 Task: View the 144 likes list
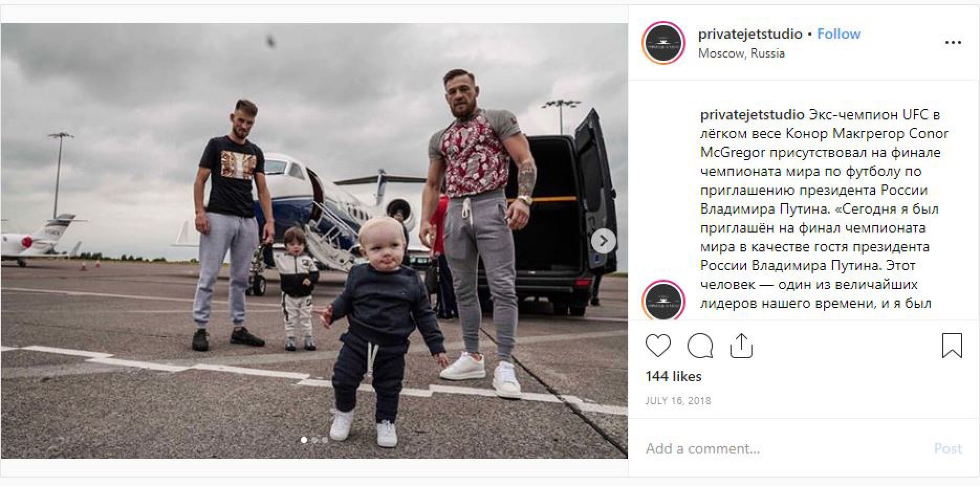pos(673,376)
